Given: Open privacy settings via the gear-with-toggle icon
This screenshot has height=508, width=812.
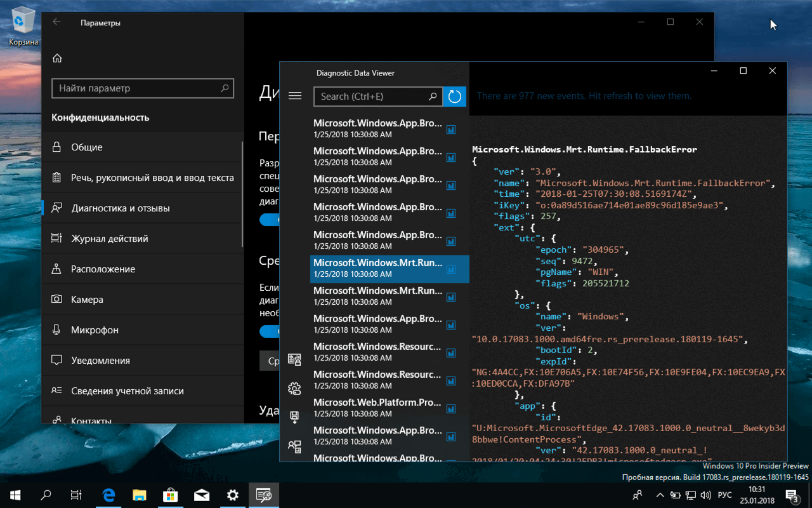Looking at the screenshot, I should 294,389.
